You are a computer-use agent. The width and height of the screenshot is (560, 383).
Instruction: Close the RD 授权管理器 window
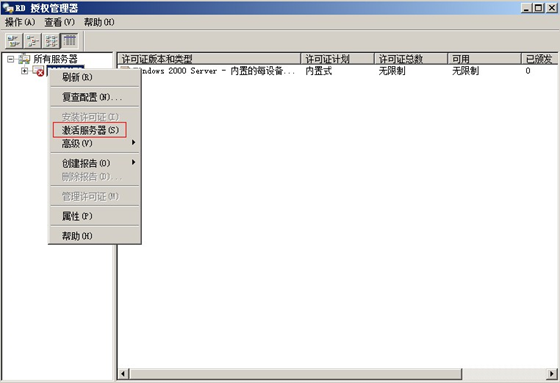552,8
